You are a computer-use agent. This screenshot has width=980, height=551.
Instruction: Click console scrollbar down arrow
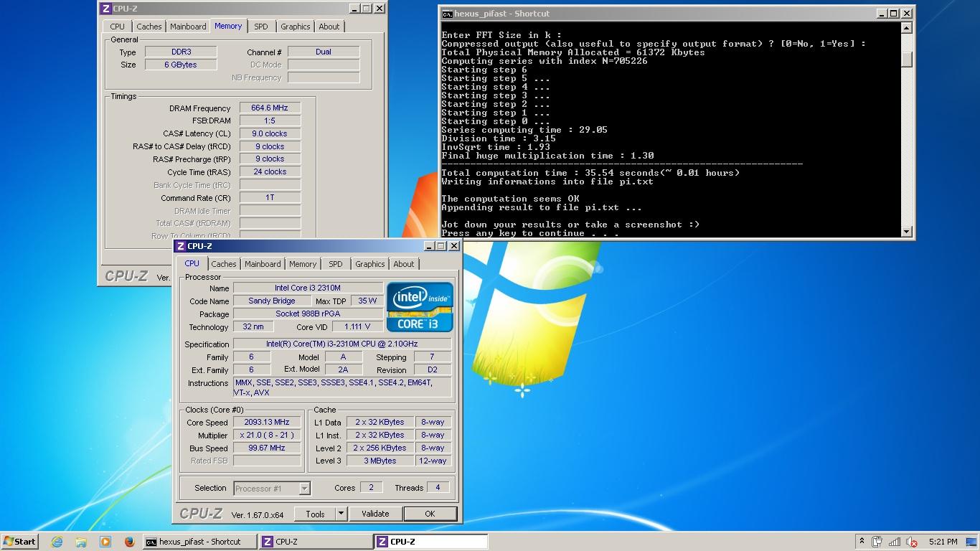pyautogui.click(x=907, y=232)
